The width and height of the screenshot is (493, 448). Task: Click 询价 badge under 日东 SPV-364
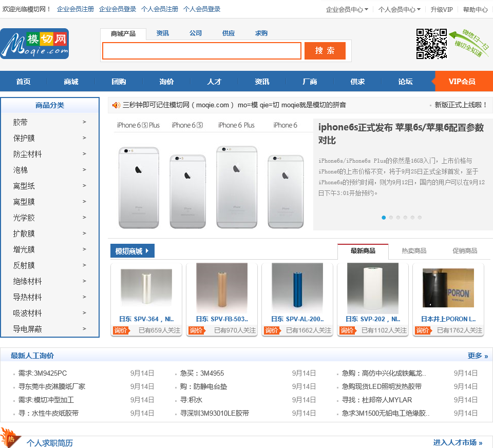click(121, 330)
